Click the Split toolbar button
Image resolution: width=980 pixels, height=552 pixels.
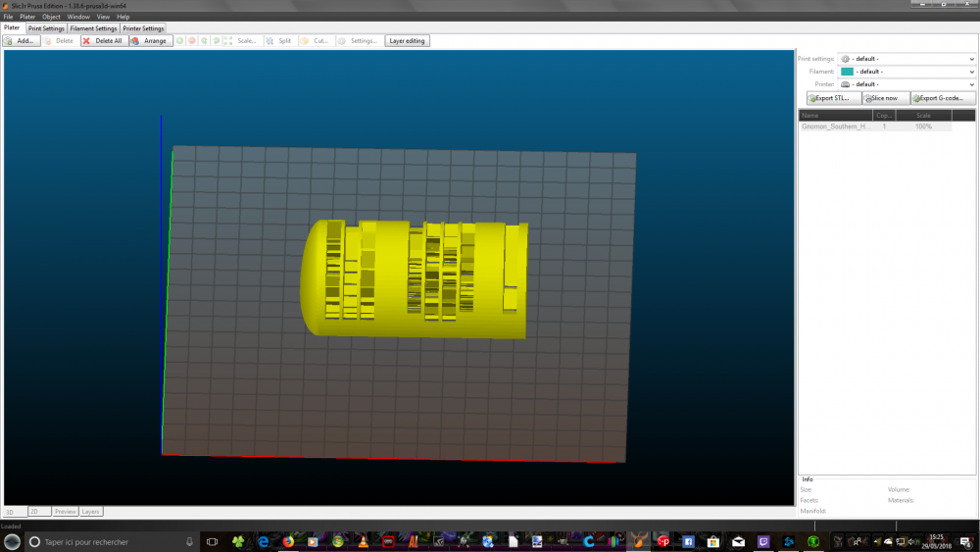coord(279,40)
